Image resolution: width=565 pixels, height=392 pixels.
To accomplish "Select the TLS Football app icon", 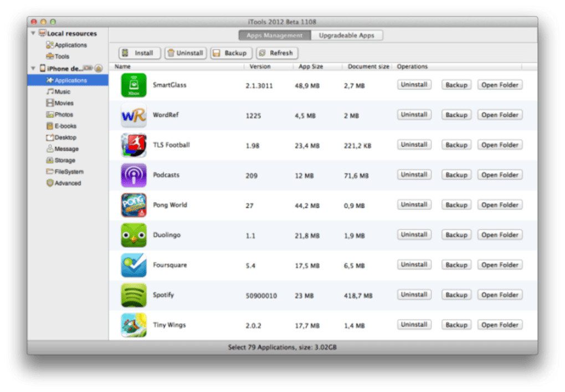I will point(133,145).
